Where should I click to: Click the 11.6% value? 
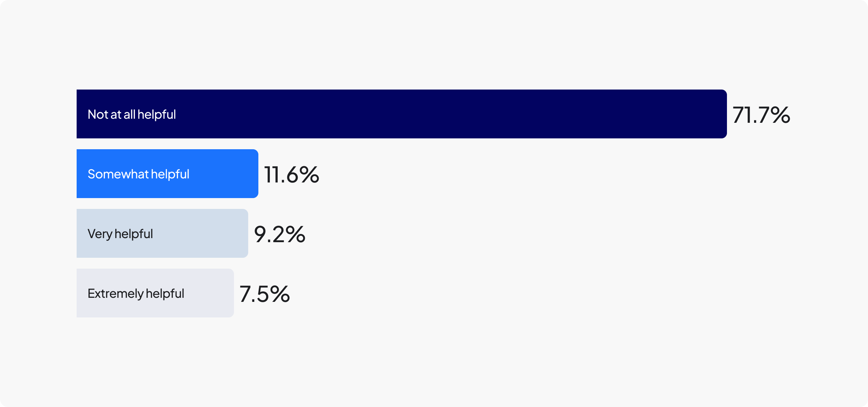[292, 174]
